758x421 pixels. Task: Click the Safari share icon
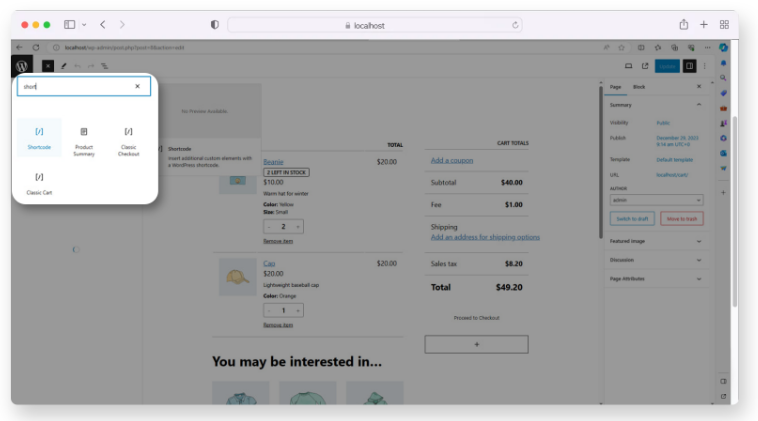683,25
